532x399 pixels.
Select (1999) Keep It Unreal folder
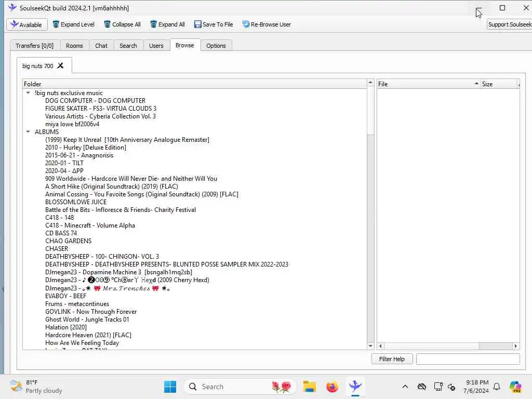pos(127,140)
